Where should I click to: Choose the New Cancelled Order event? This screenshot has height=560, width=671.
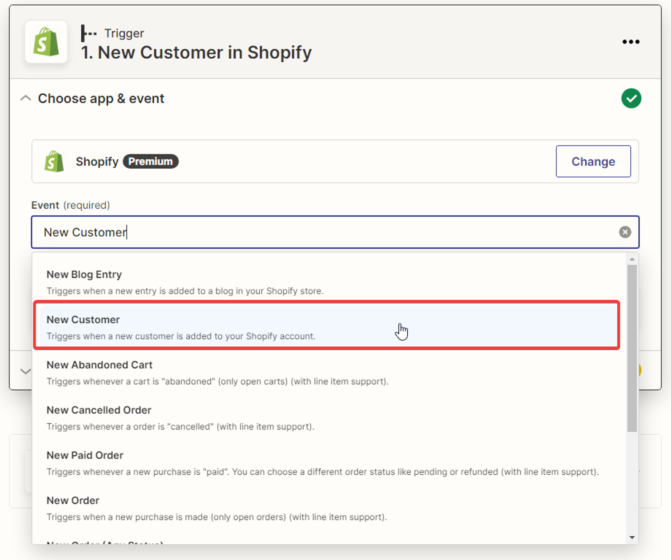327,418
